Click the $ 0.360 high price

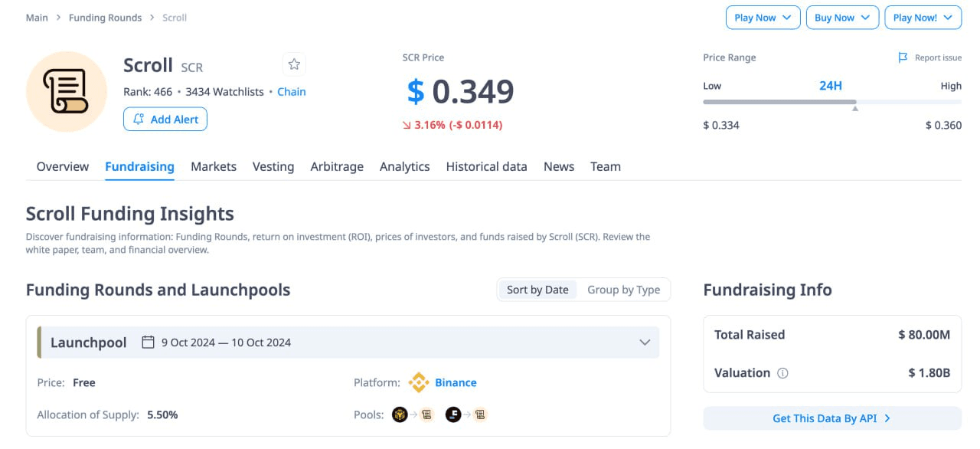pyautogui.click(x=943, y=125)
